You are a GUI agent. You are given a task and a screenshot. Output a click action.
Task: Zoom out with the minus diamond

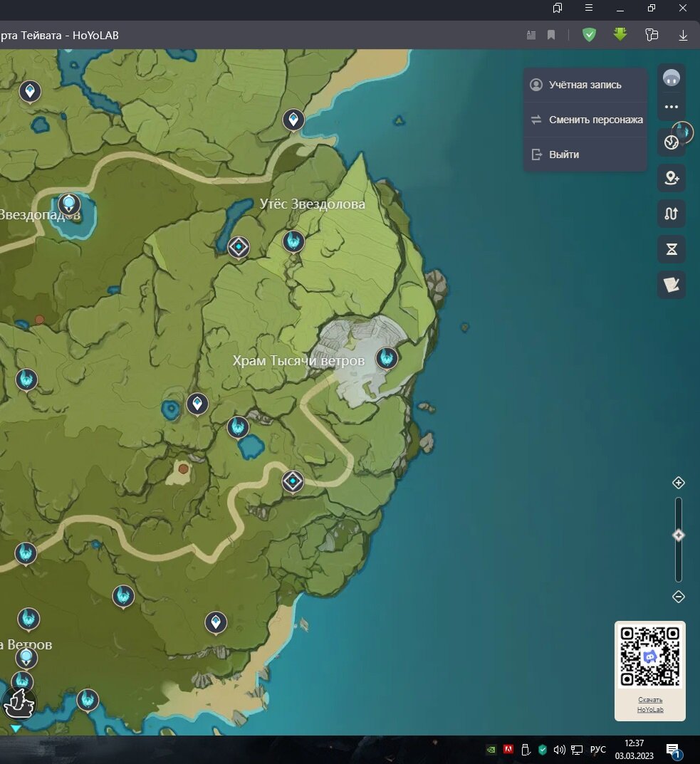[x=679, y=597]
